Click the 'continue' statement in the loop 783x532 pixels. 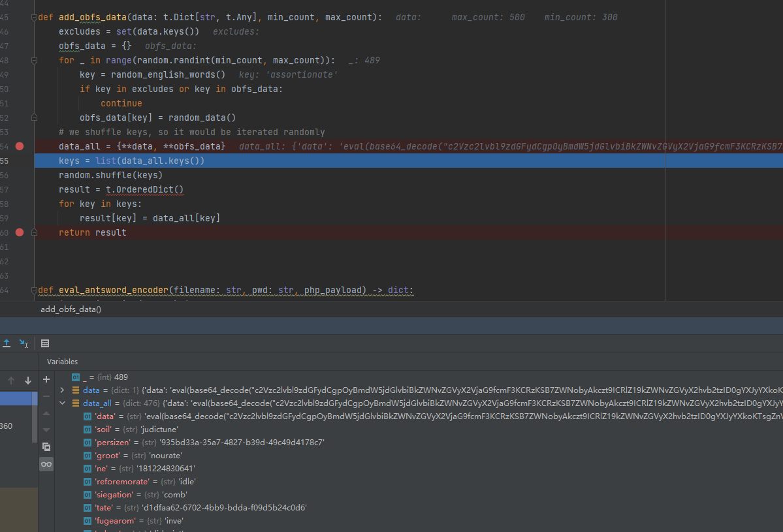pyautogui.click(x=121, y=103)
